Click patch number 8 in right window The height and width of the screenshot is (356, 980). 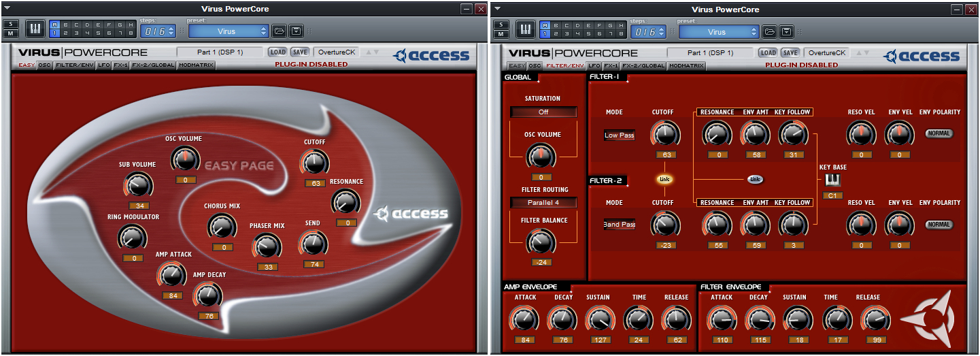tap(621, 33)
